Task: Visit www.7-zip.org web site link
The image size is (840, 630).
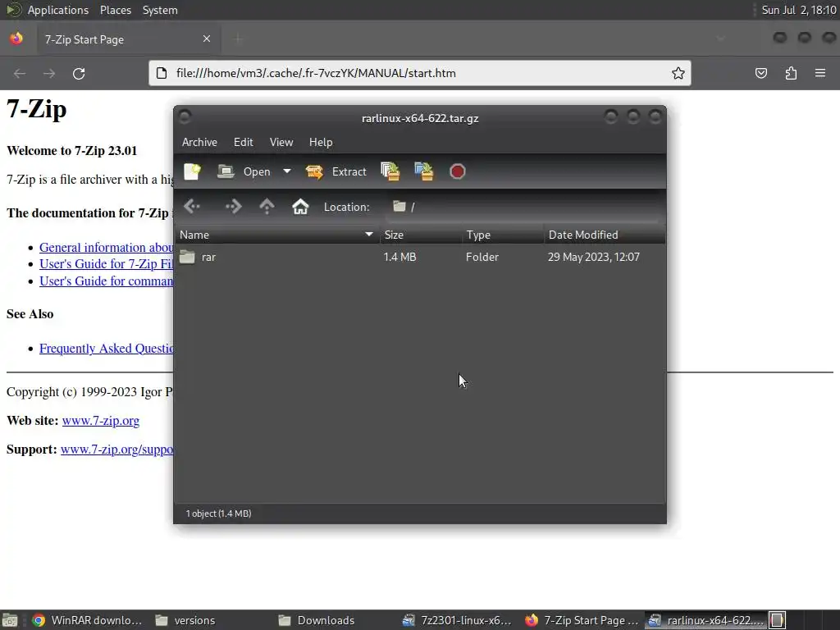Action: pos(101,421)
